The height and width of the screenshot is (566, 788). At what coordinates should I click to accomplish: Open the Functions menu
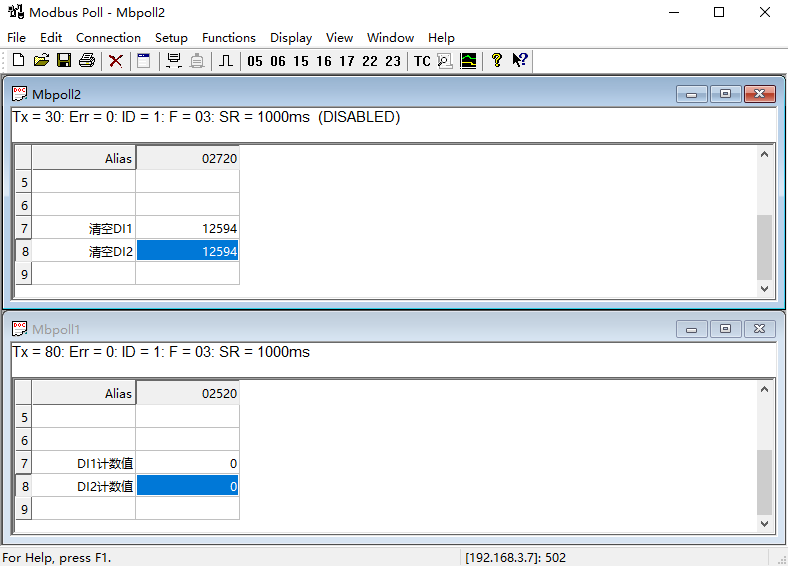229,37
